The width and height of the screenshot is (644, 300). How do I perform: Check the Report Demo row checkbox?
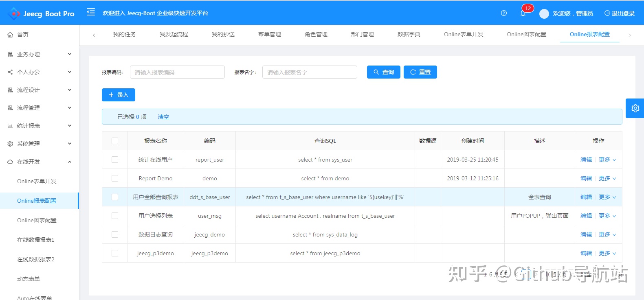[x=115, y=178]
